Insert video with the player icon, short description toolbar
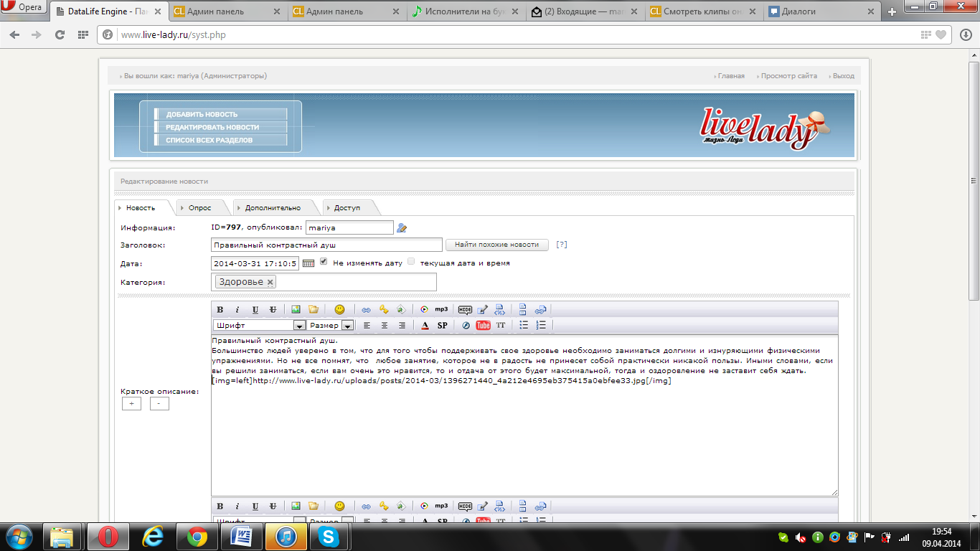Screen dimensions: 980x551 point(424,309)
